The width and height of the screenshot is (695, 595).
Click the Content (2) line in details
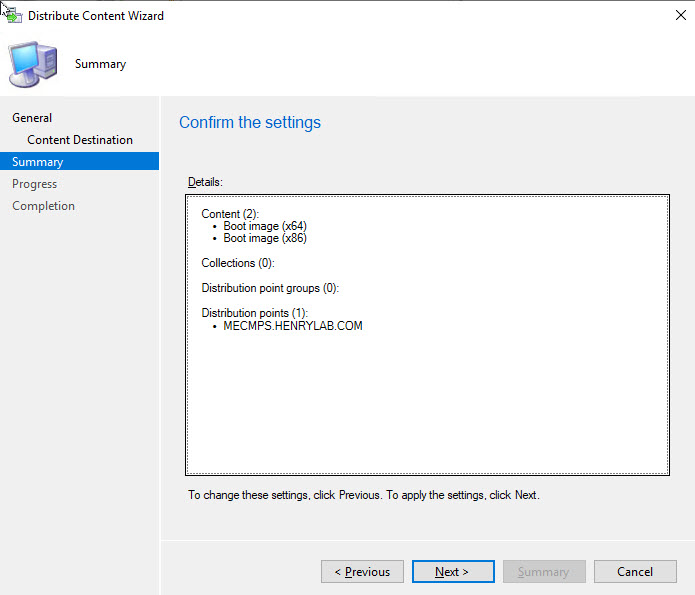[230, 214]
